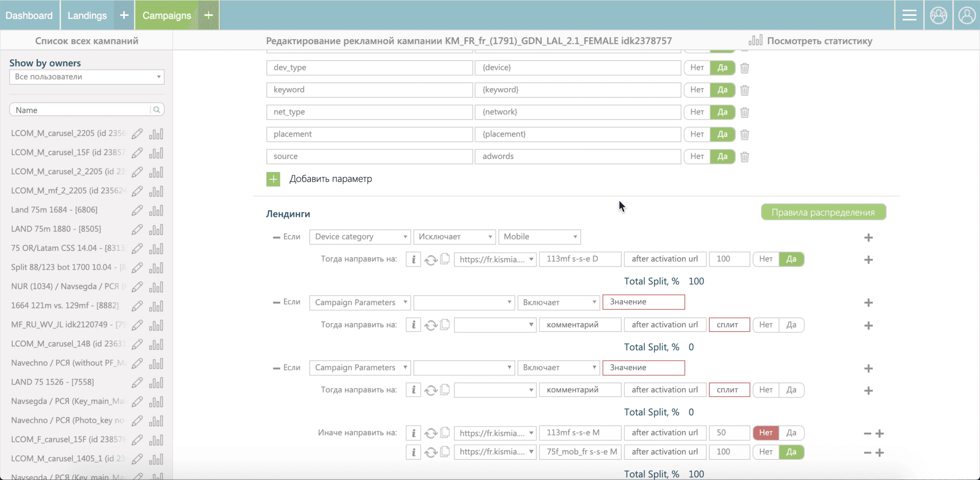This screenshot has width=980, height=480.
Task: Copy 113mf s-s-e M landing via copy icon
Action: tap(445, 432)
